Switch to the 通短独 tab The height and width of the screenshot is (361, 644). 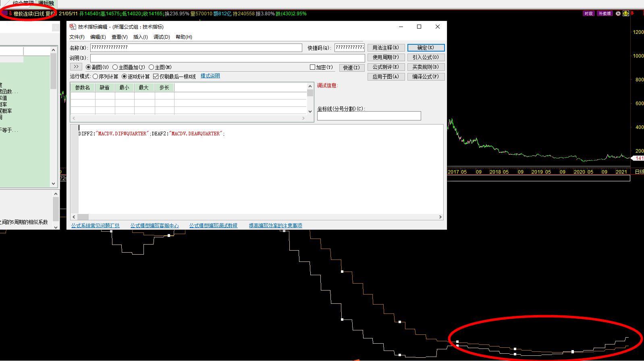[46, 3]
